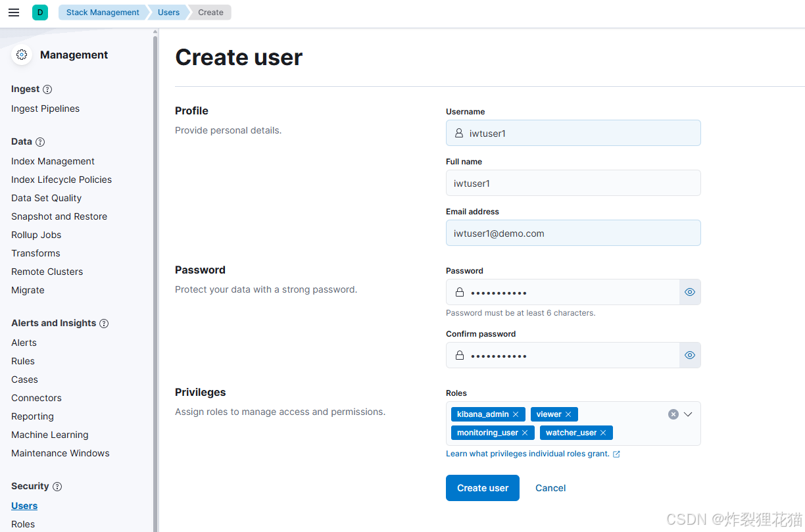The height and width of the screenshot is (532, 805).
Task: Open Connectors in sidebar
Action: (36, 398)
